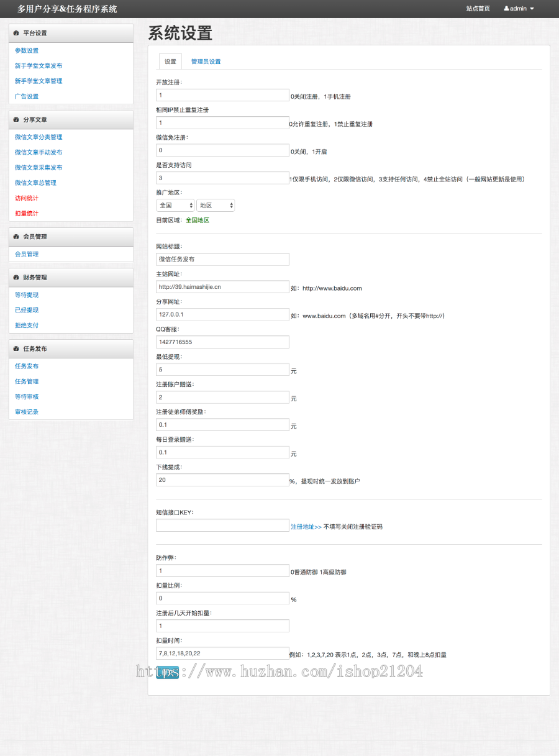Click the 平台设置 panel header icon
This screenshot has height=756, width=559.
tap(16, 33)
